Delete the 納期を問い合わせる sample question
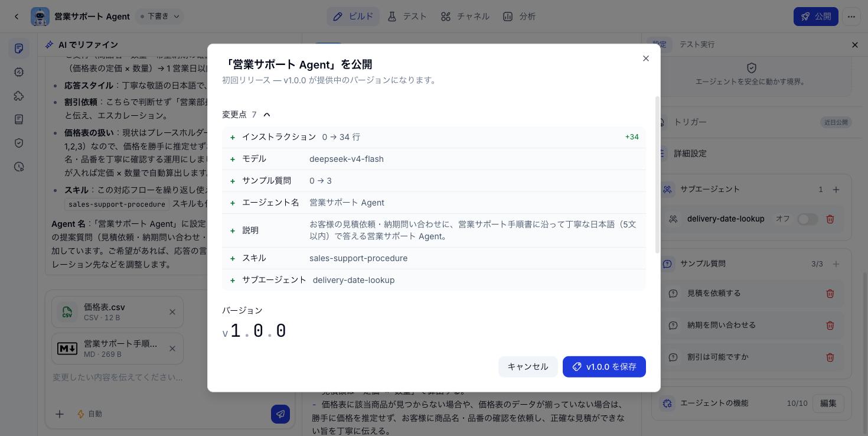 point(830,326)
